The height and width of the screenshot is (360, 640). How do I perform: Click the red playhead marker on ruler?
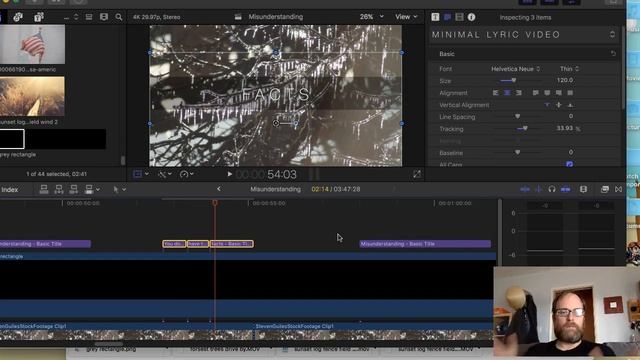pyautogui.click(x=215, y=202)
